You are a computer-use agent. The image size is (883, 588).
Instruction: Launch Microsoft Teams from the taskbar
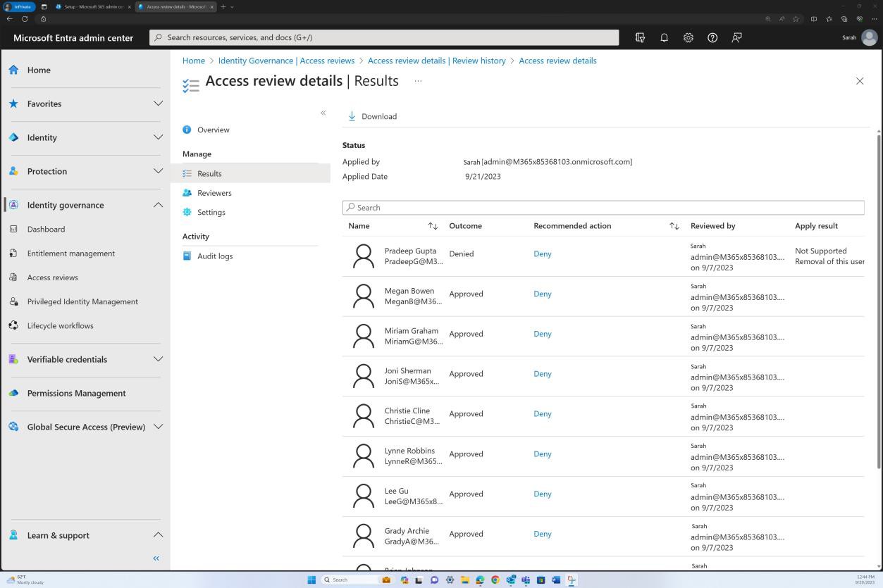525,580
